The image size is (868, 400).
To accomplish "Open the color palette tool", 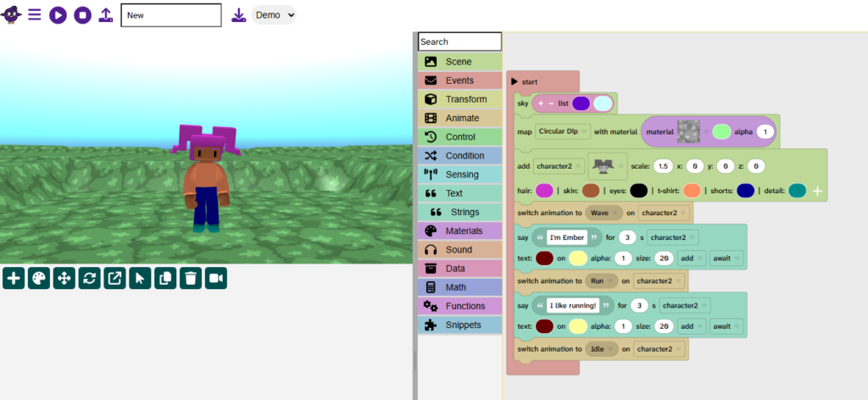I will pyautogui.click(x=39, y=278).
